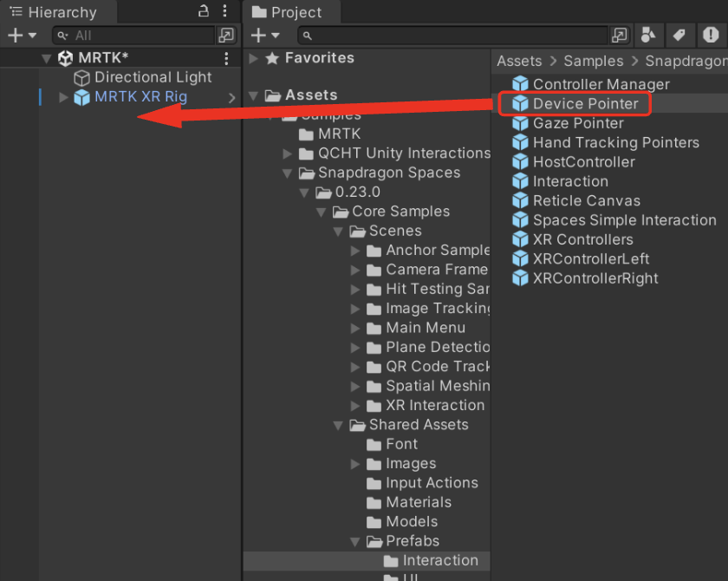Open the search by type filter
728x581 pixels.
pyautogui.click(x=648, y=36)
